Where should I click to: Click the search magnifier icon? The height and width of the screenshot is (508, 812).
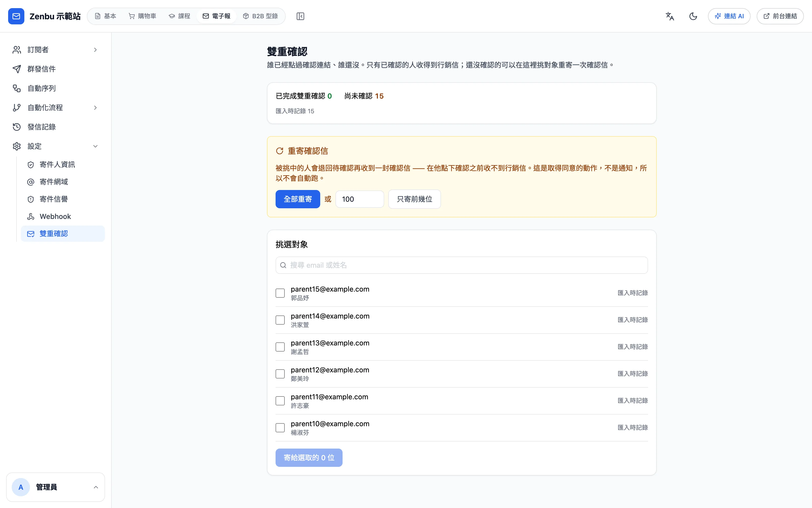pyautogui.click(x=283, y=265)
